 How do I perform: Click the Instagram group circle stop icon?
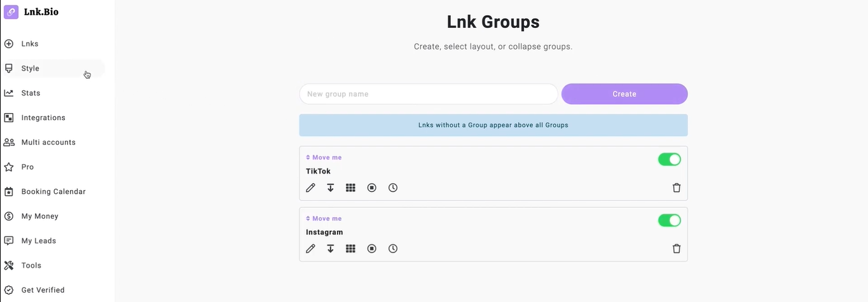coord(372,249)
